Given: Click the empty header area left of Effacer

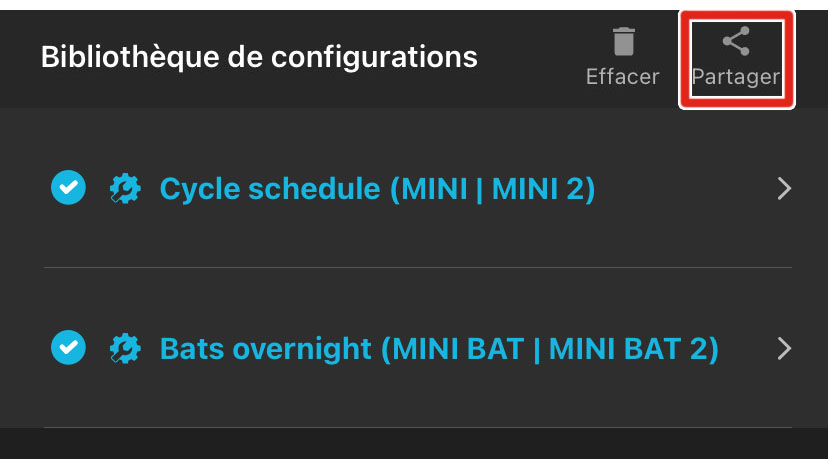Looking at the screenshot, I should [530, 57].
